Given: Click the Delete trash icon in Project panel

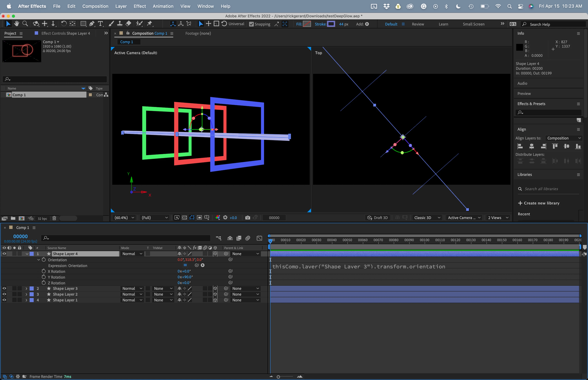Looking at the screenshot, I should click(54, 218).
